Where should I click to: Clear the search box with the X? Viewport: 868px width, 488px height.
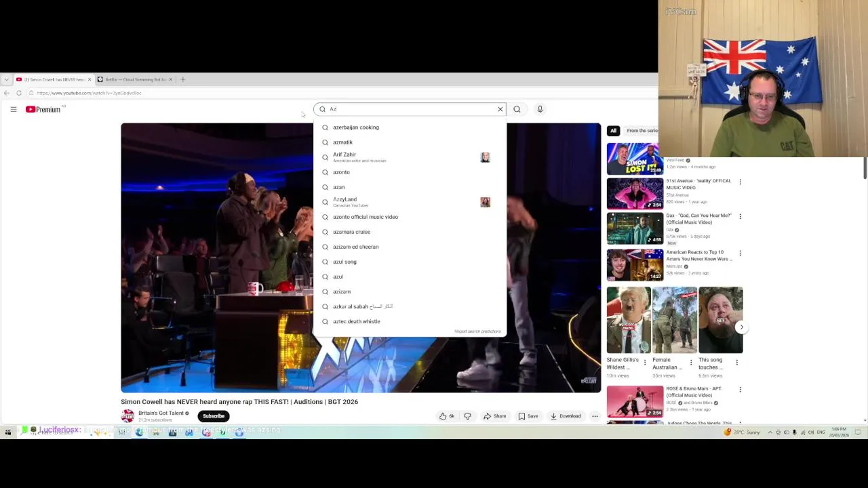(x=500, y=109)
